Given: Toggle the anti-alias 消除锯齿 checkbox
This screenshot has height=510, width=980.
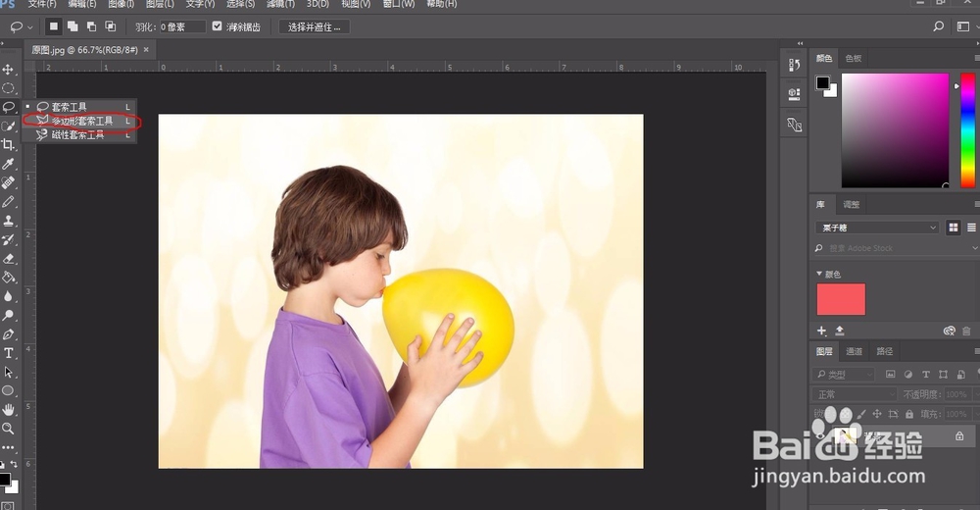Looking at the screenshot, I should (217, 26).
